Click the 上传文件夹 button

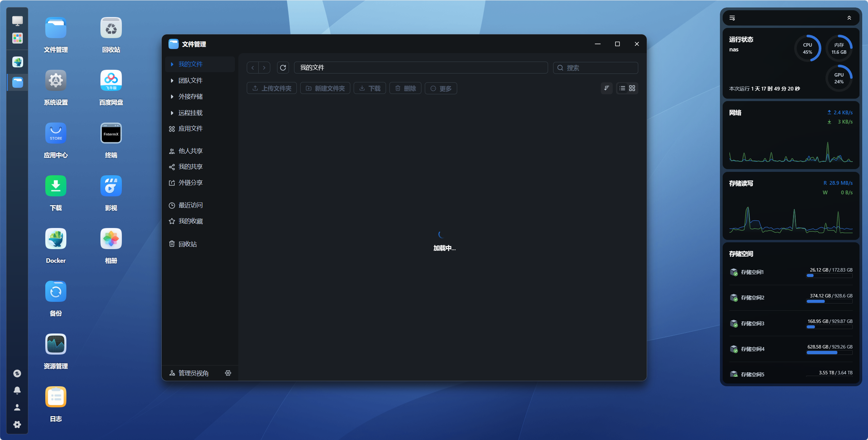(x=272, y=88)
